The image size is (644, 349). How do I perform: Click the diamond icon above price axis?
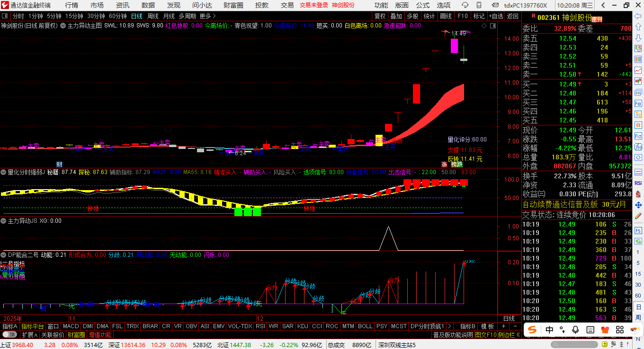[x=484, y=26]
